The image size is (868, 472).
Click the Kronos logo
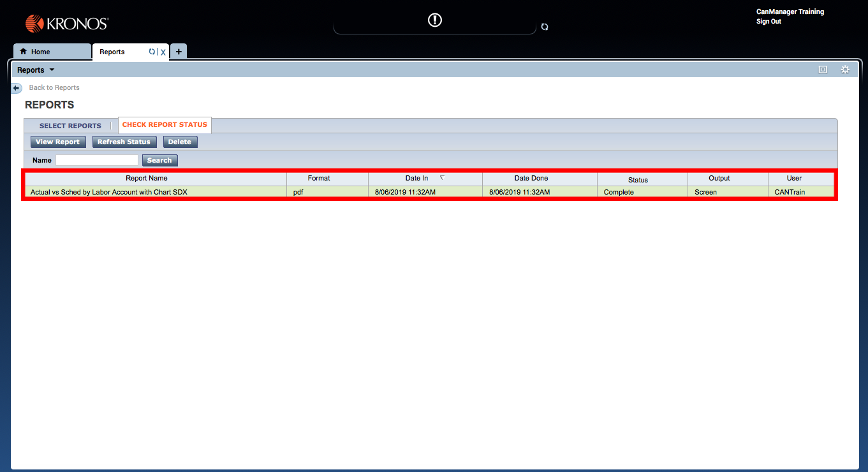pyautogui.click(x=66, y=22)
